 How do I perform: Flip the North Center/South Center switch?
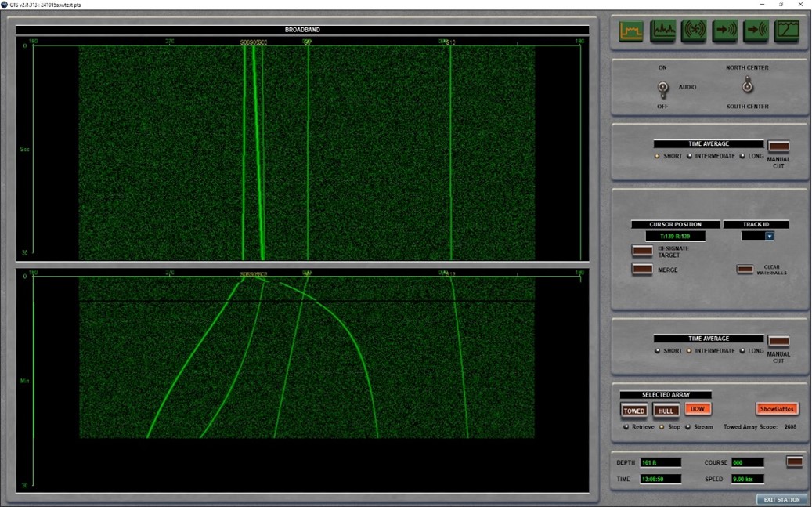click(747, 85)
